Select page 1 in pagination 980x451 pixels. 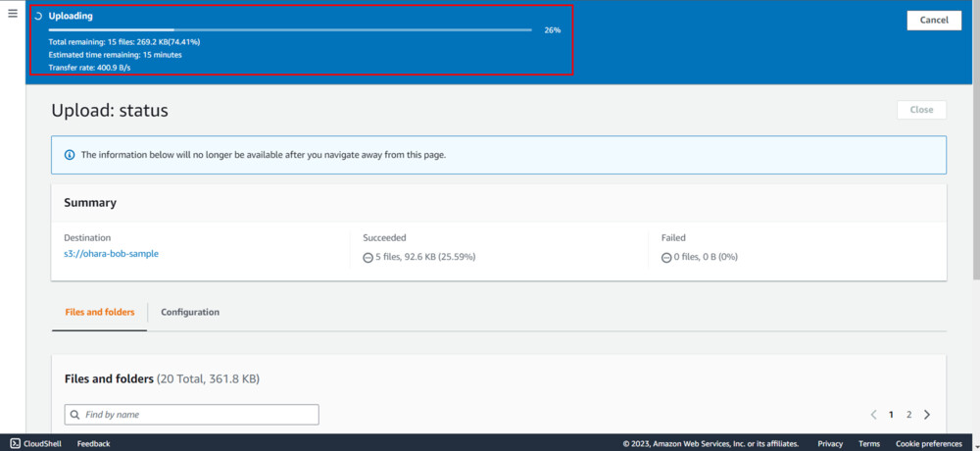point(891,415)
